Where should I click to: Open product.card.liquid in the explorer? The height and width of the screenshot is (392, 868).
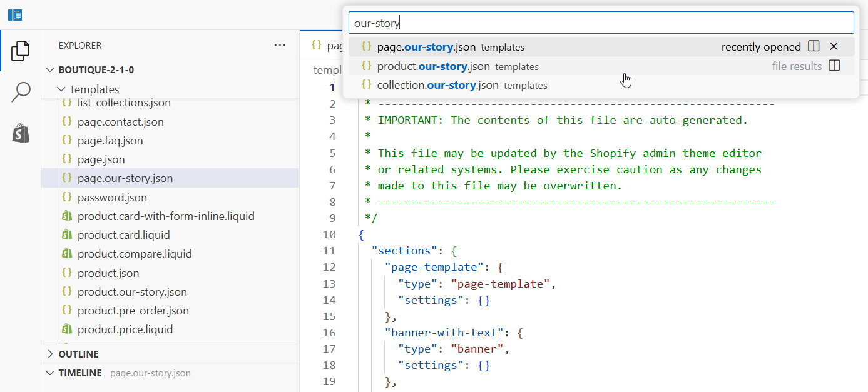point(123,235)
